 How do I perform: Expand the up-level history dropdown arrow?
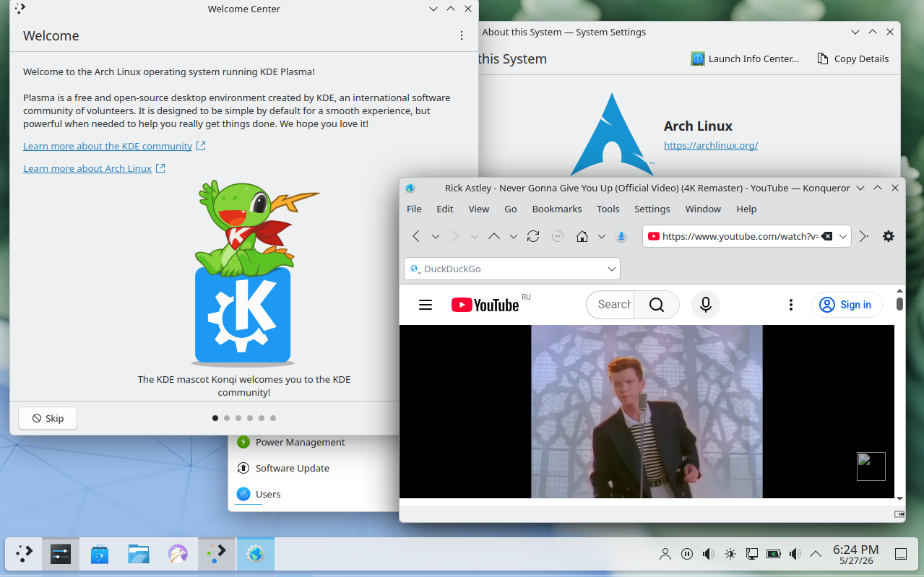point(514,236)
